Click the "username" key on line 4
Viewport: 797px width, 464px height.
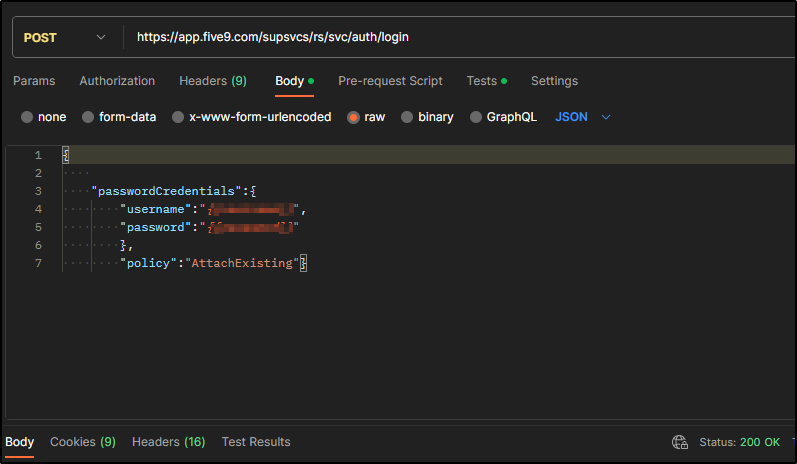point(156,209)
